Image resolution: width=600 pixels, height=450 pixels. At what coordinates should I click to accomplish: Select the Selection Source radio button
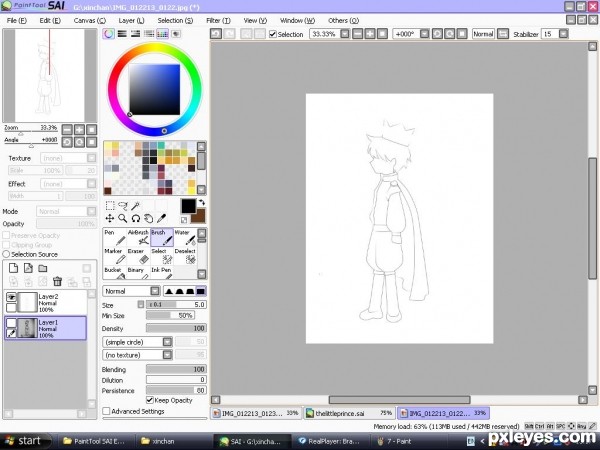pos(6,254)
